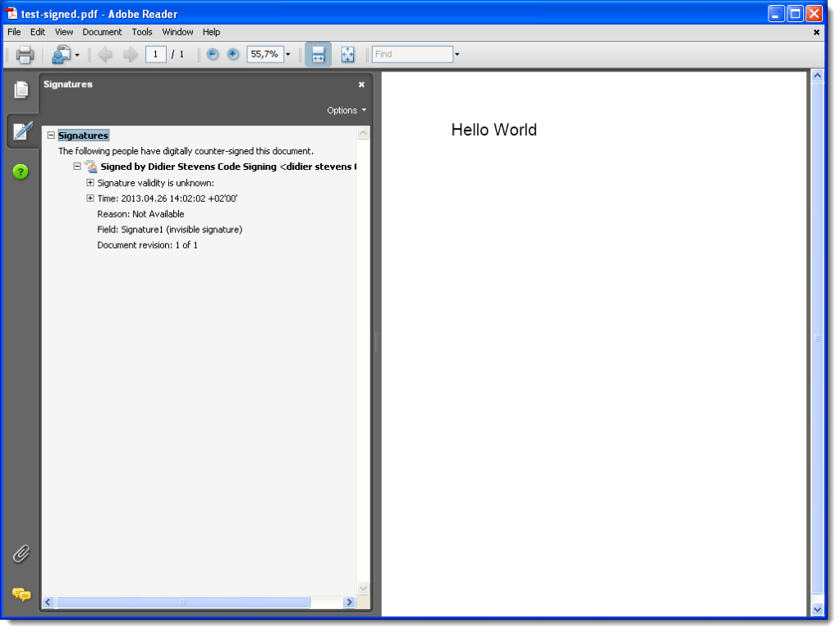Open the zoom percentage dropdown
840x632 pixels.
pos(287,55)
